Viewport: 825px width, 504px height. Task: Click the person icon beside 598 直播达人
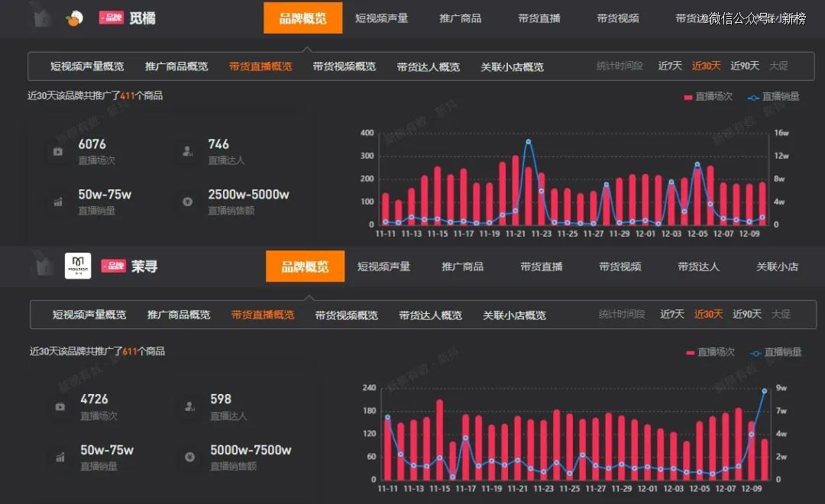[188, 405]
